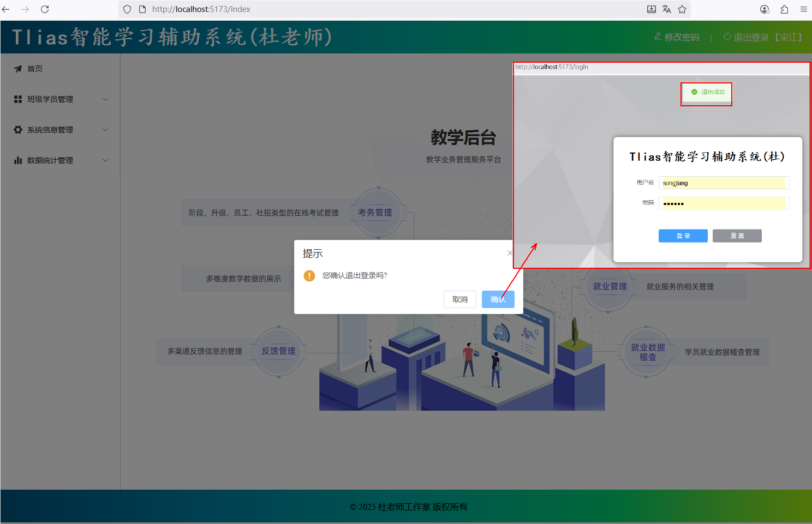This screenshot has width=812, height=524.
Task: Click the 考务管理 circle badge
Action: tap(375, 213)
